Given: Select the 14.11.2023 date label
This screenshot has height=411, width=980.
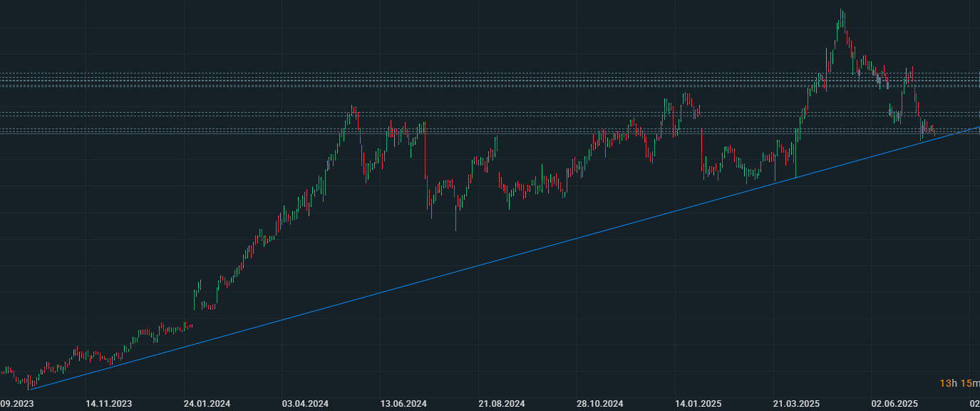Looking at the screenshot, I should click(109, 404).
